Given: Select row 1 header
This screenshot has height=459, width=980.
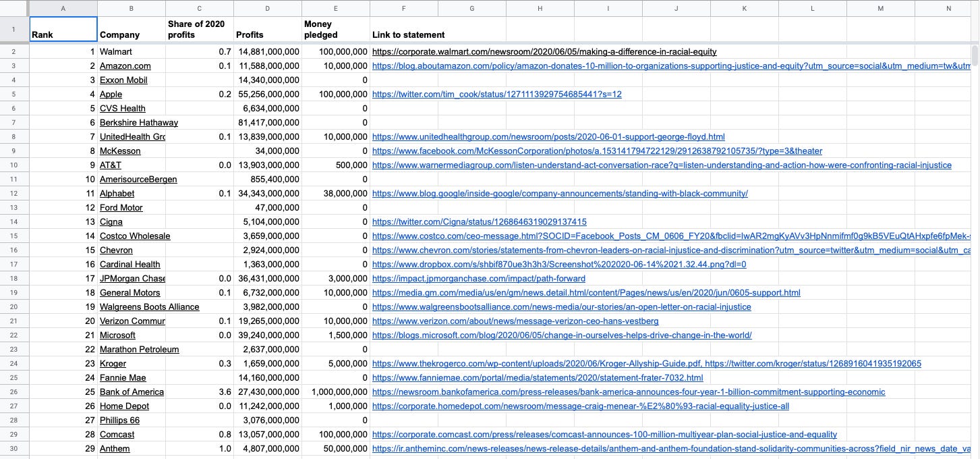Looking at the screenshot, I should (14, 29).
